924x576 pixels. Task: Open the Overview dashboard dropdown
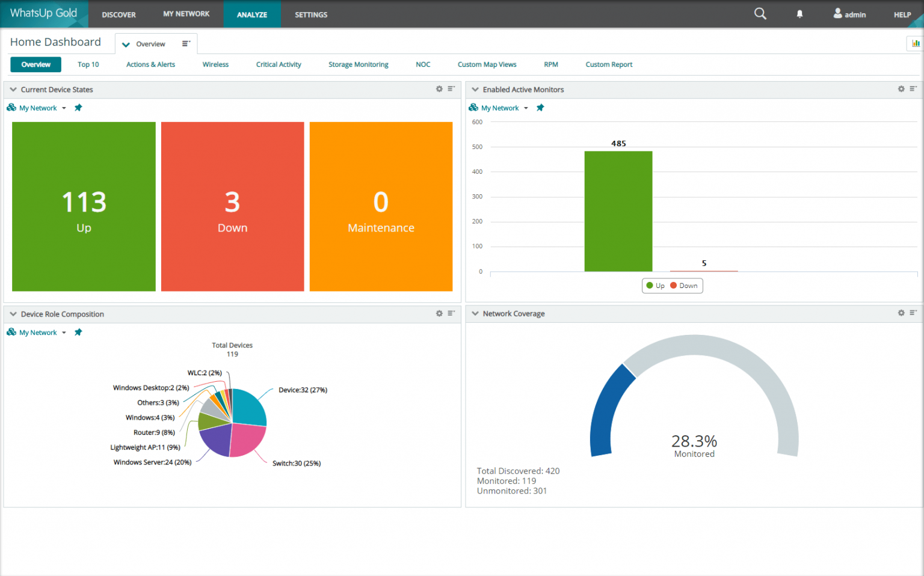pyautogui.click(x=126, y=43)
